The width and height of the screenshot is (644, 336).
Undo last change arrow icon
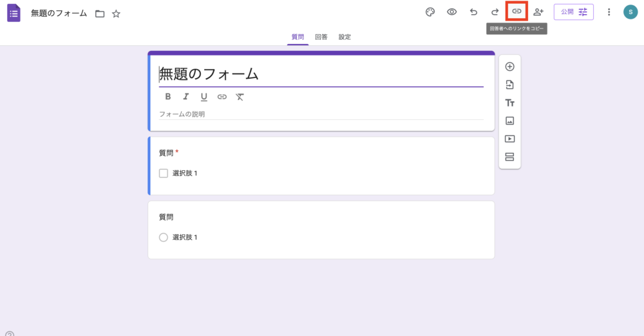[x=473, y=12]
